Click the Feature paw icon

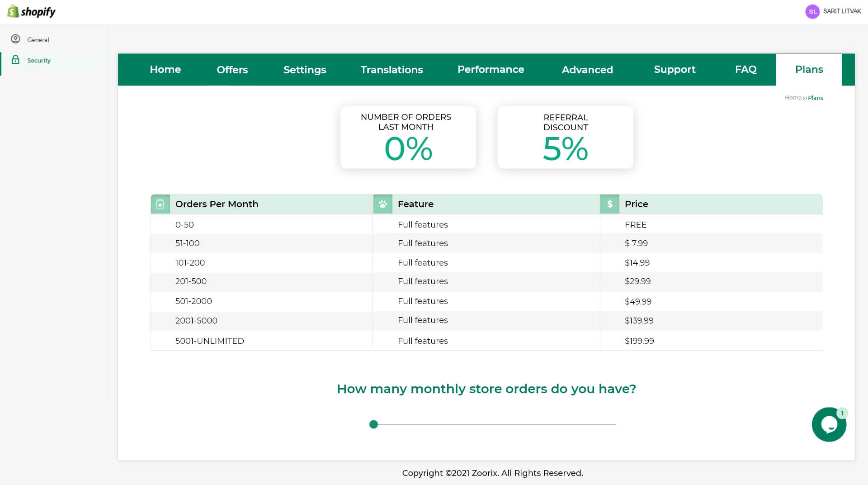(x=383, y=204)
